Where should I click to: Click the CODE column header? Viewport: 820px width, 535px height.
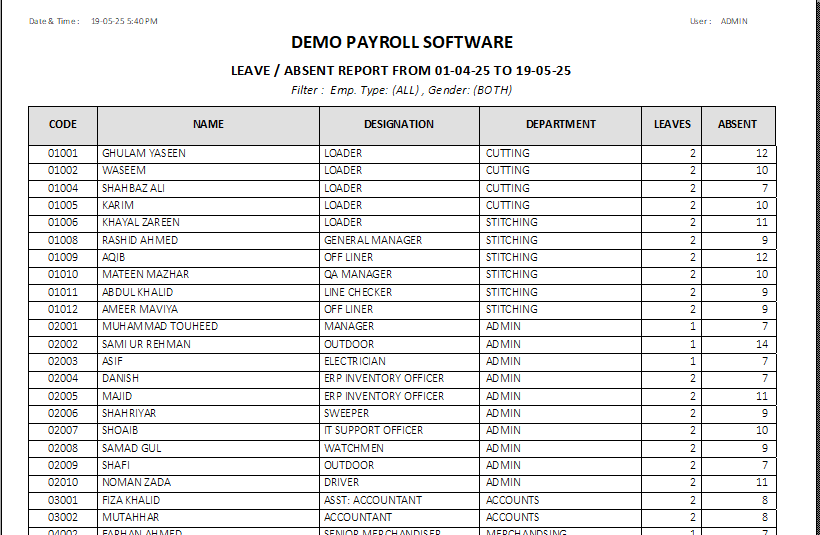[x=63, y=125]
